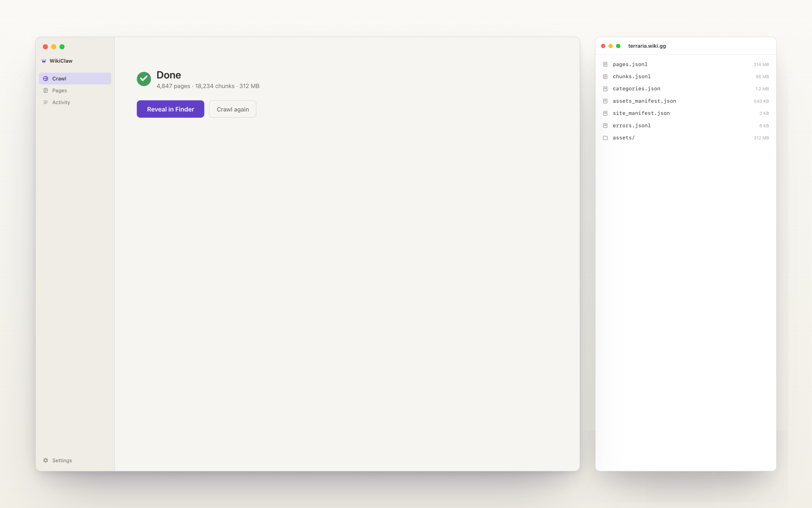Click the 214 MB size of pages.jsonl
The height and width of the screenshot is (508, 812).
click(761, 65)
